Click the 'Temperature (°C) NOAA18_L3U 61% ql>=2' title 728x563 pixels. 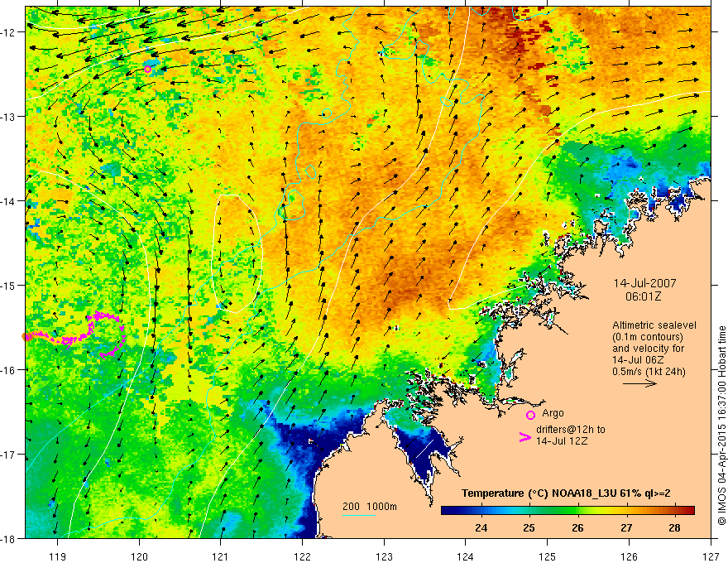click(x=566, y=493)
